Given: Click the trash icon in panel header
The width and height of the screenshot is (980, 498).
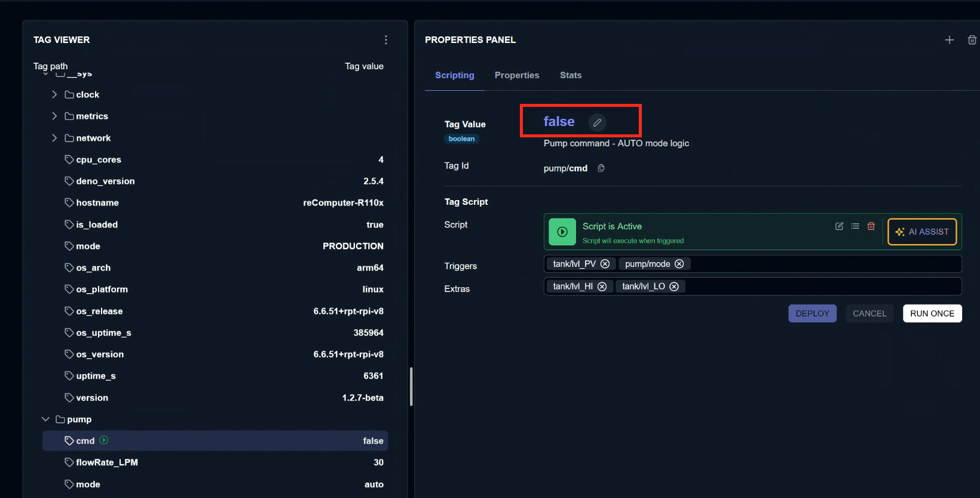Looking at the screenshot, I should (x=972, y=40).
